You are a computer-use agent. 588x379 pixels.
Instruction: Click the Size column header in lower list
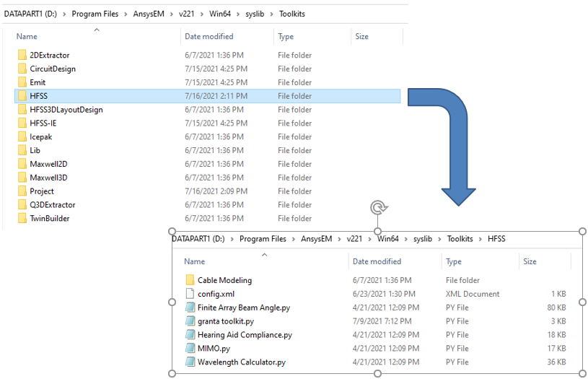[530, 261]
